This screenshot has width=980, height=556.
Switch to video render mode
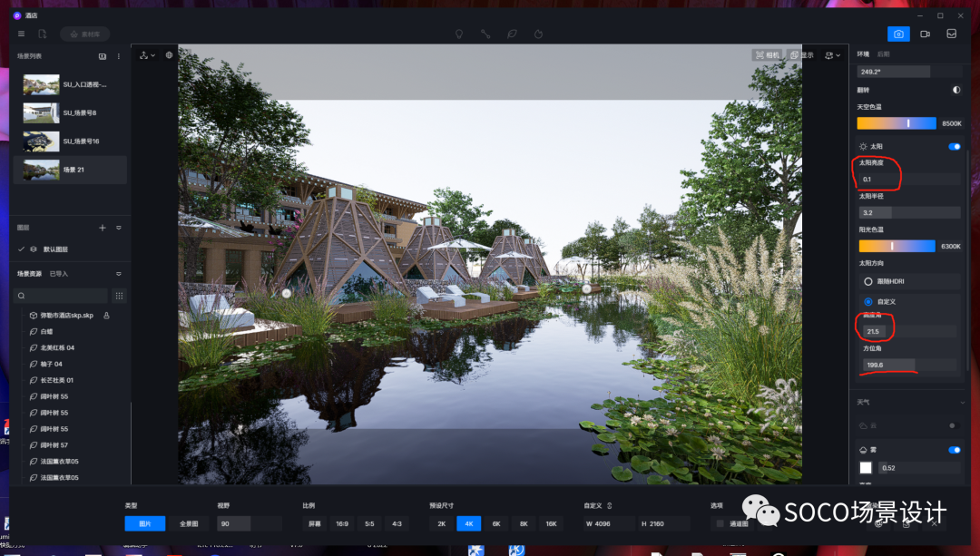[925, 34]
